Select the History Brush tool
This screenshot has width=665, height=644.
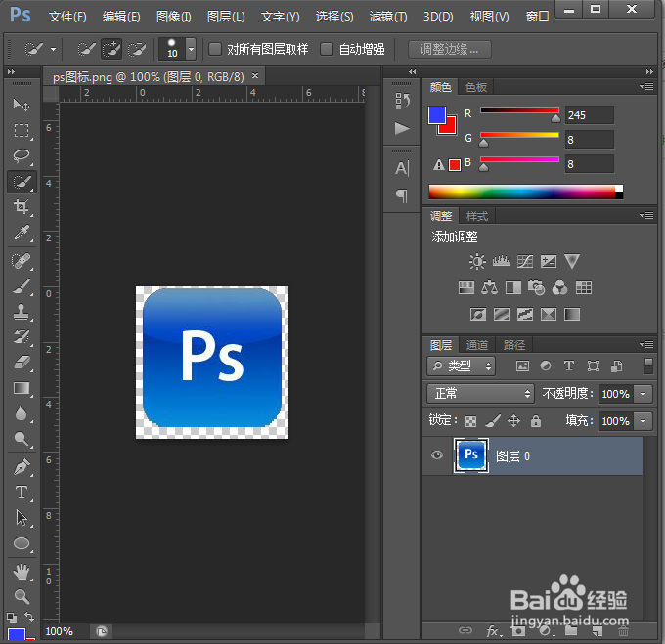click(22, 337)
